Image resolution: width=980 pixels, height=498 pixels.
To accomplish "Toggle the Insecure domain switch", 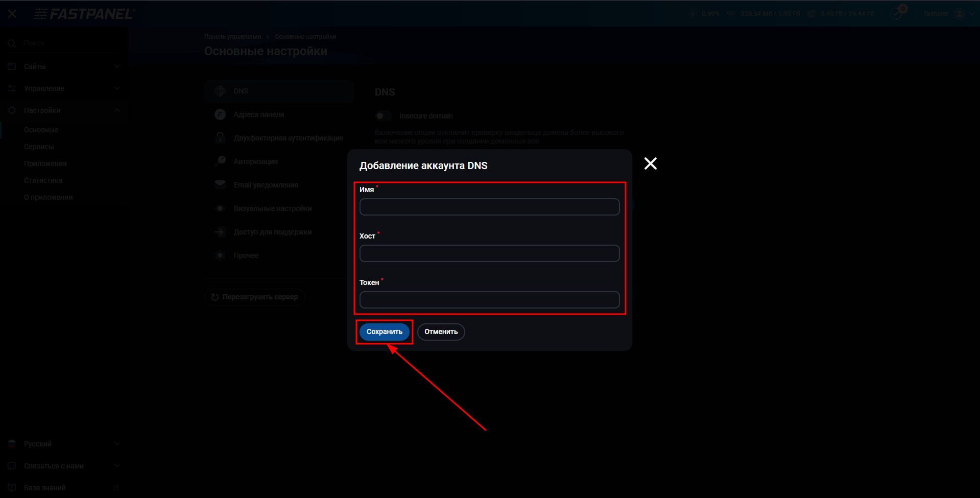I will pyautogui.click(x=383, y=116).
